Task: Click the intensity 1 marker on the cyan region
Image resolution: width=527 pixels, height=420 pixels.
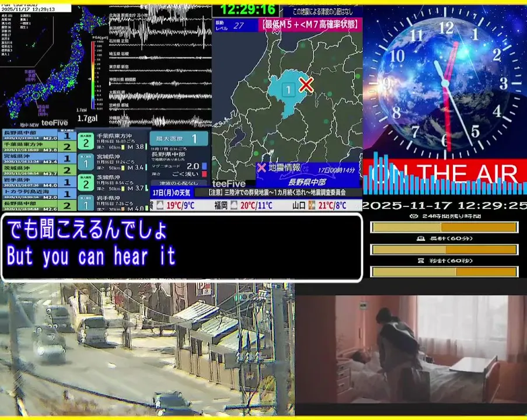Action: pos(288,90)
